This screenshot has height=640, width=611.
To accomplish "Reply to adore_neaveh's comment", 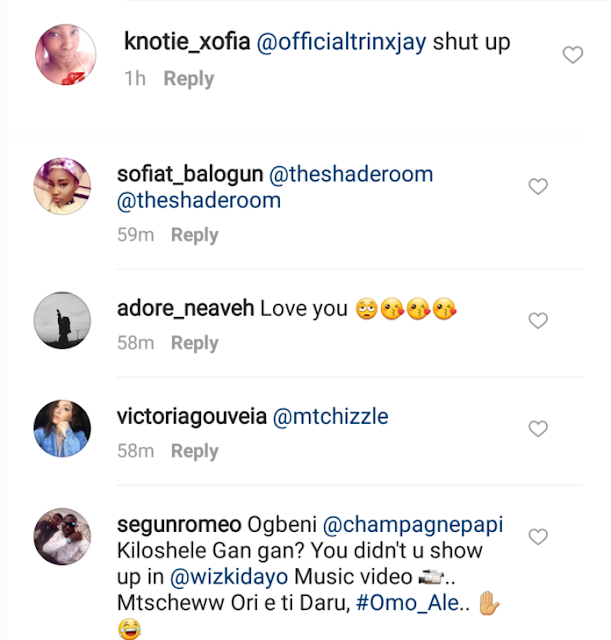I will 194,343.
